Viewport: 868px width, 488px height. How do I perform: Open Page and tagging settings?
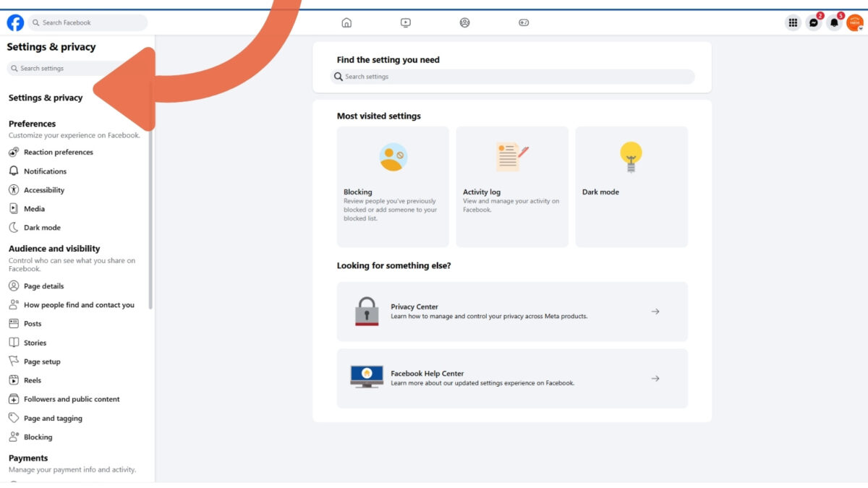(53, 419)
